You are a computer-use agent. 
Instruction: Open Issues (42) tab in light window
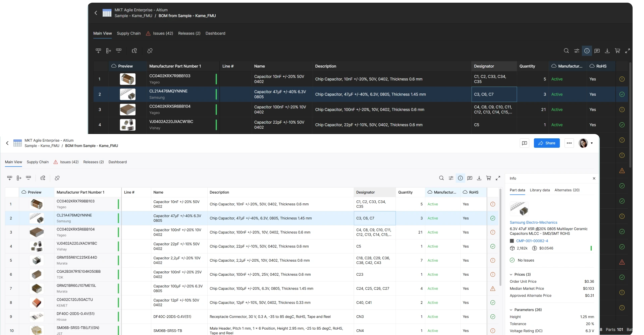(66, 162)
